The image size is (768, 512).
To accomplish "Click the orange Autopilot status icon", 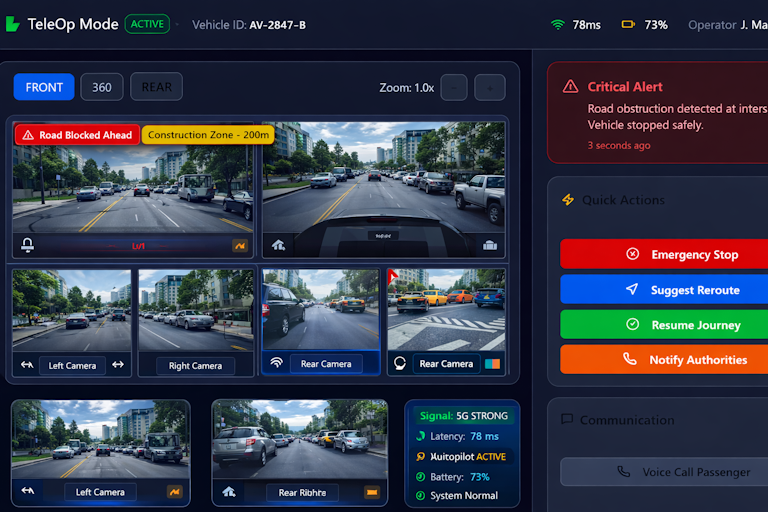I will 420,457.
